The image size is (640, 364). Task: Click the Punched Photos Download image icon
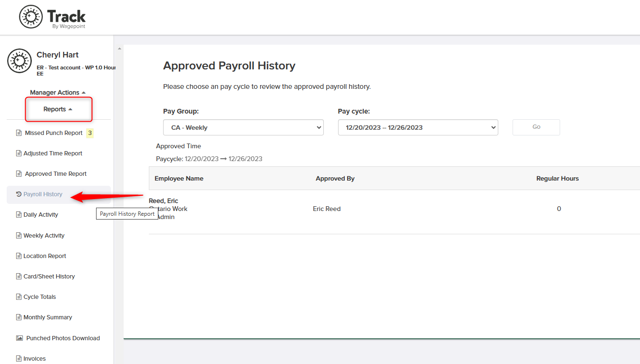(19, 338)
